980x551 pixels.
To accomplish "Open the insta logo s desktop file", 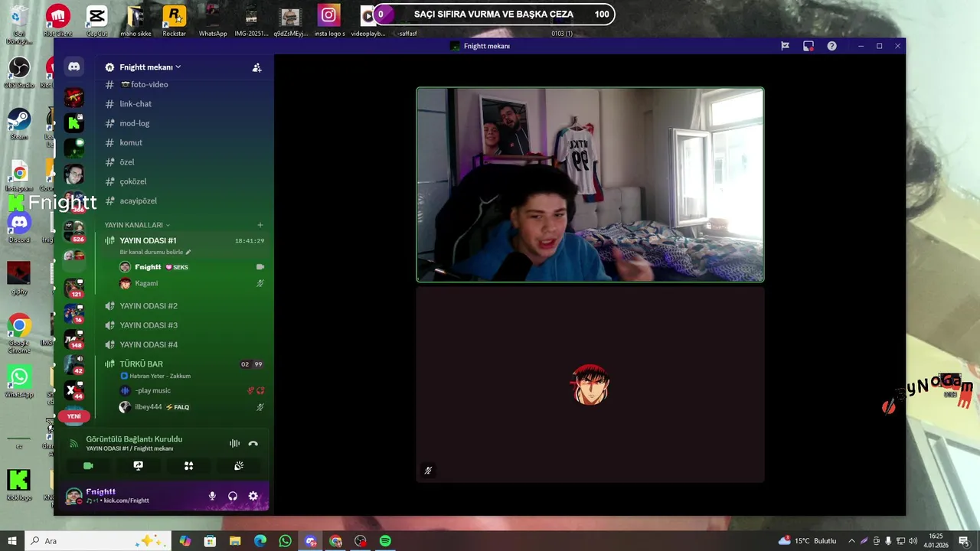I will click(329, 21).
